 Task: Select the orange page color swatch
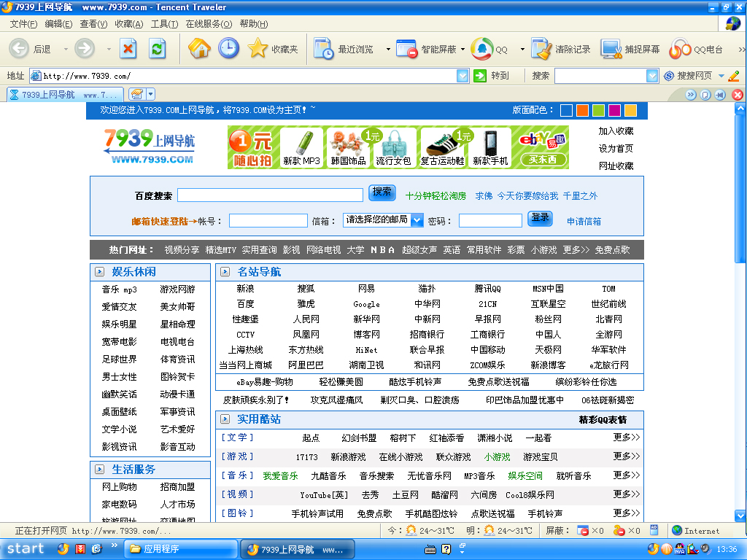582,110
